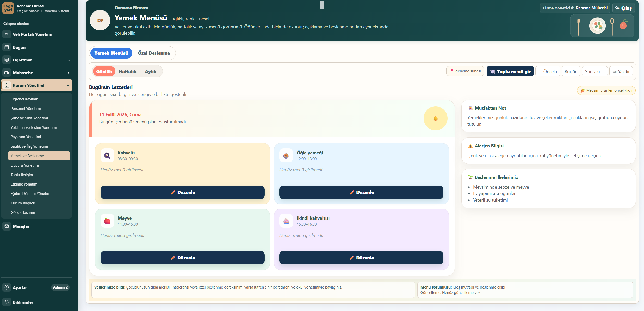Click the Bugünün Lezzetleri heading

coord(111,87)
